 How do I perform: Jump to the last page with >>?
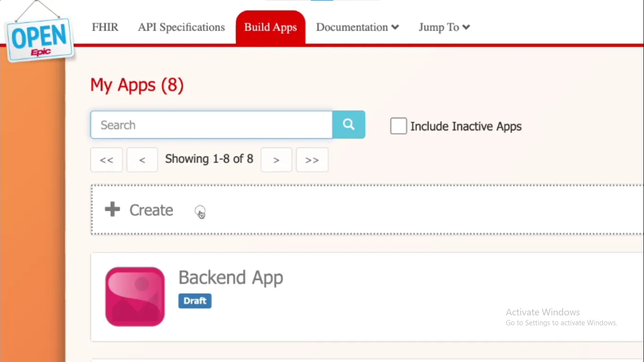(x=312, y=159)
